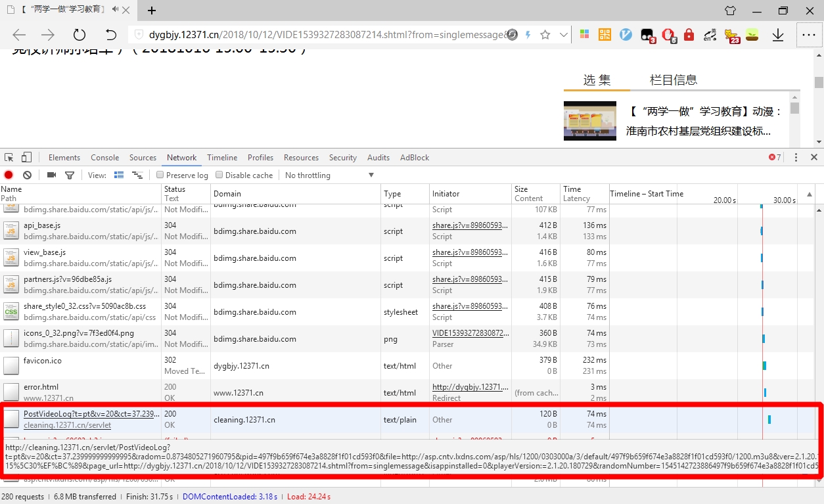Switch to the Timeline tab
The width and height of the screenshot is (824, 504).
(222, 158)
